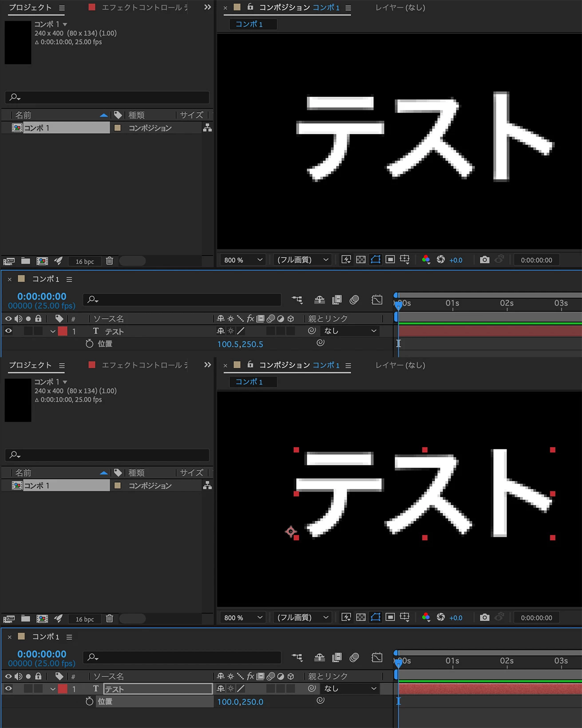The width and height of the screenshot is (582, 728).
Task: Click 16 bpc button in lower project panel
Action: point(85,619)
